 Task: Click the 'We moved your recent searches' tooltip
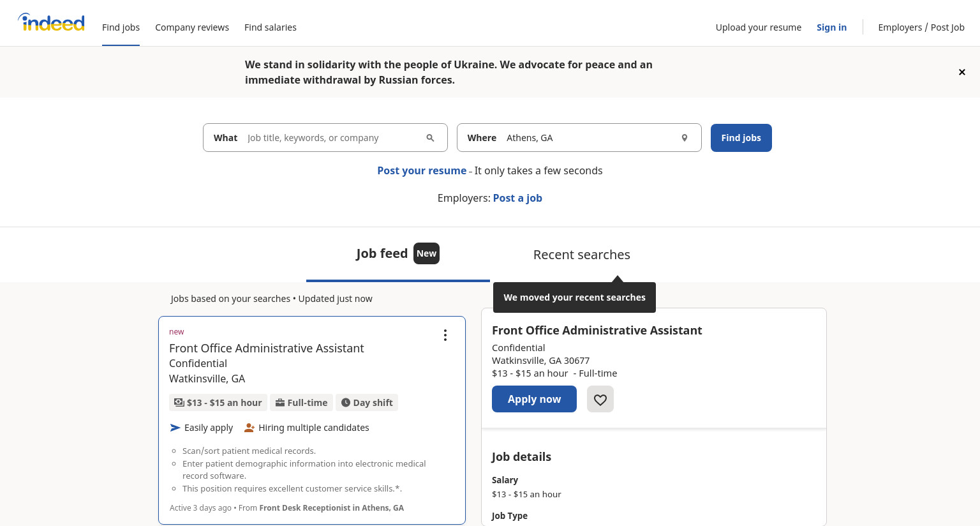pos(574,297)
